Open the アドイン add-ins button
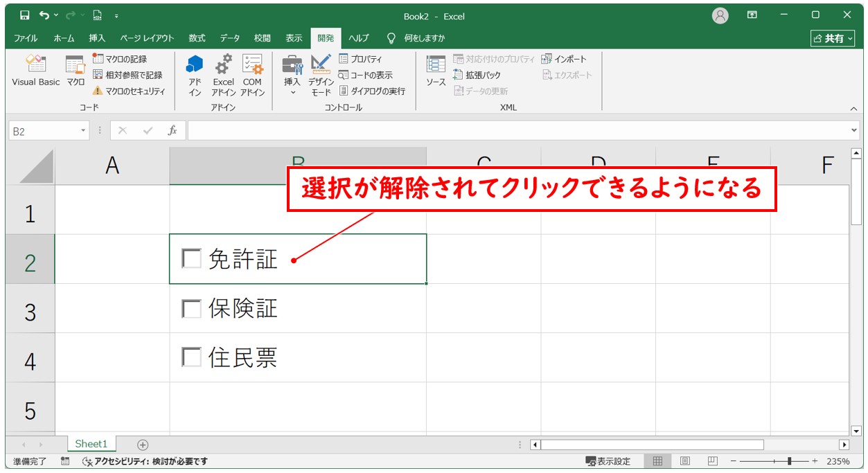This screenshot has height=473, width=868. 195,75
